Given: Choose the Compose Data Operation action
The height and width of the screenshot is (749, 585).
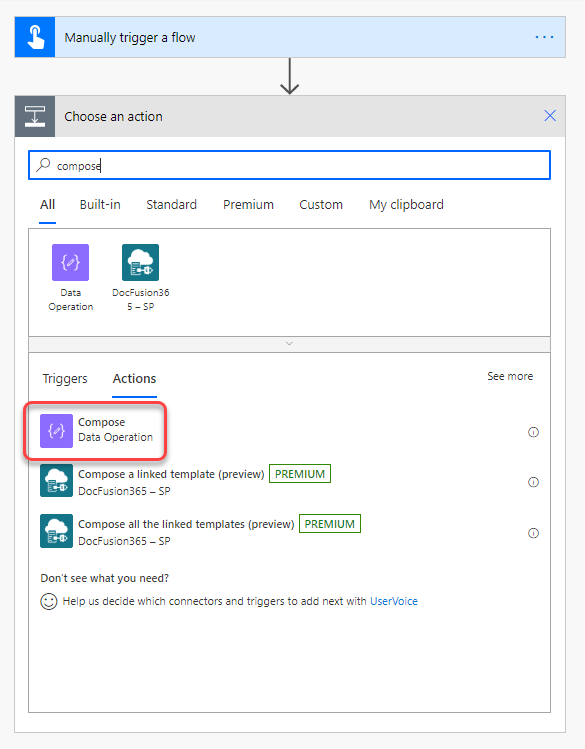Looking at the screenshot, I should (96, 430).
